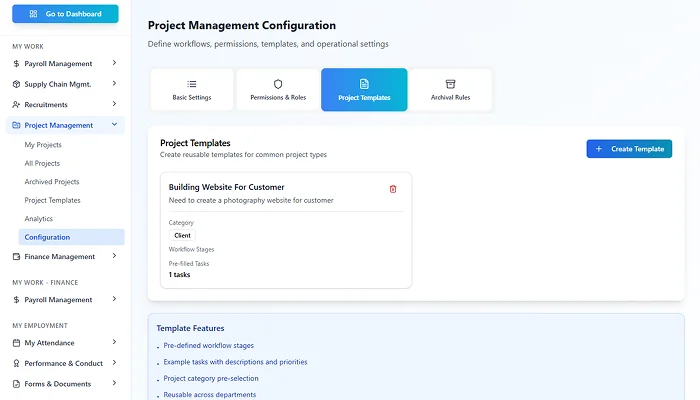Open Archived Projects in the sidebar

click(x=52, y=182)
